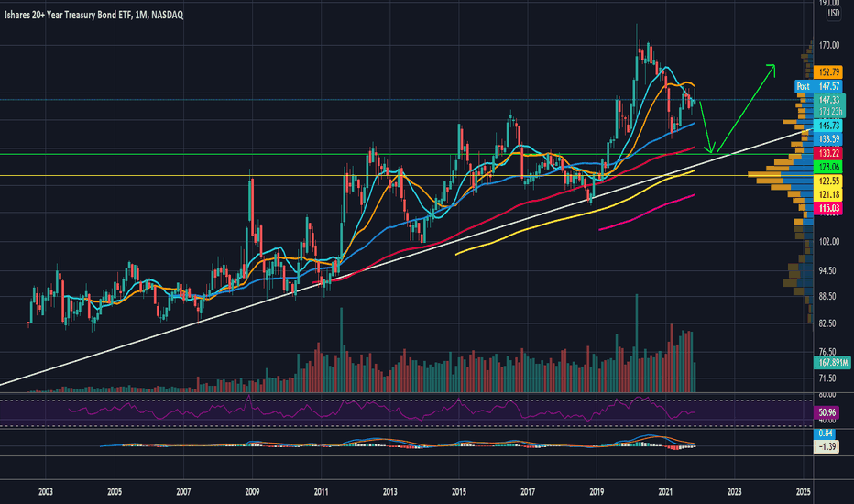
Task: Click the 2007 label on time axis
Action: click(183, 492)
